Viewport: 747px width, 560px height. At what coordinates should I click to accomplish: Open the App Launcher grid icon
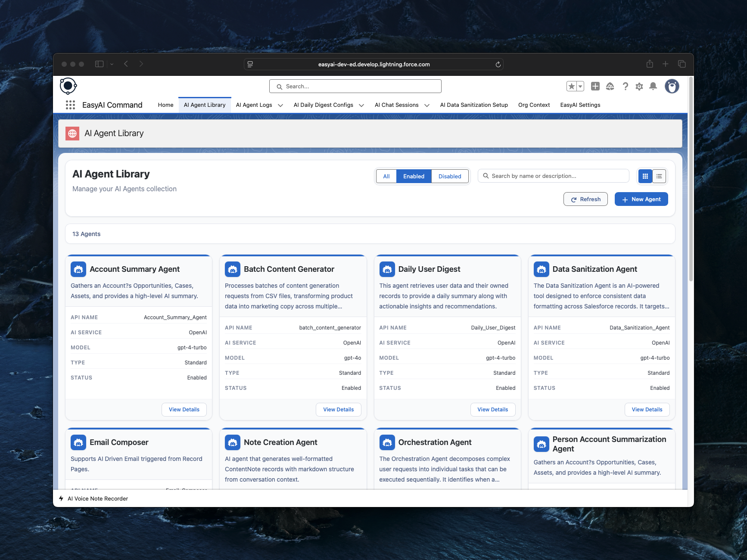(x=70, y=105)
